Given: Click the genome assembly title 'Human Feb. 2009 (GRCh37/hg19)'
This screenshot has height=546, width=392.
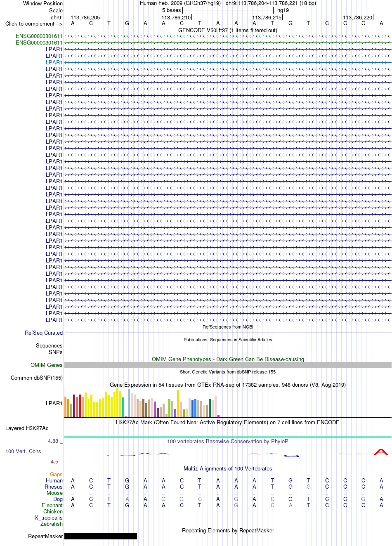Looking at the screenshot, I should pos(180,3).
